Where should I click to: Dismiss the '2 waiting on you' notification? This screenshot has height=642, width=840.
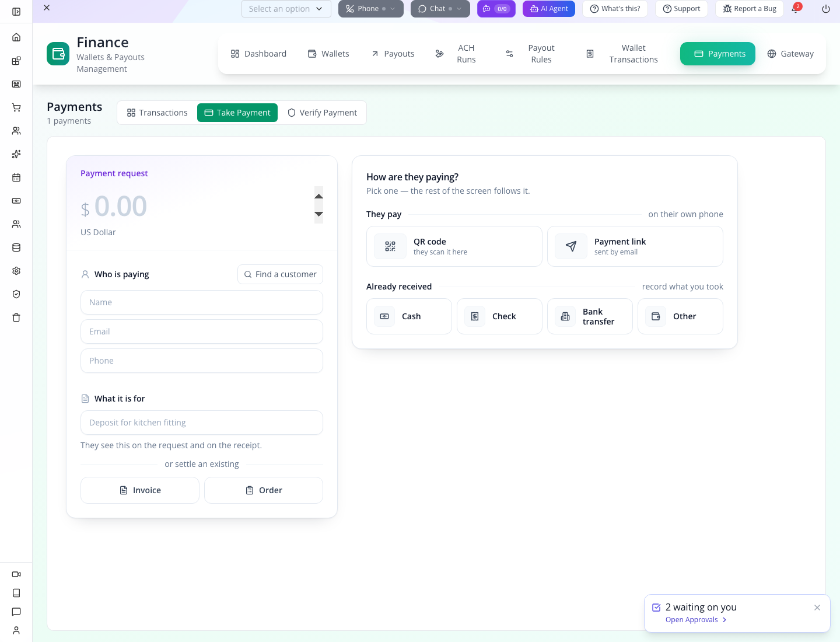point(817,608)
